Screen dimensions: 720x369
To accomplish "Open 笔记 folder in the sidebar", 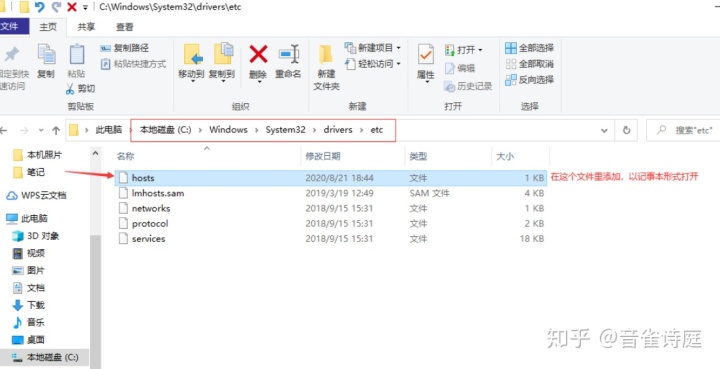I will [29, 172].
